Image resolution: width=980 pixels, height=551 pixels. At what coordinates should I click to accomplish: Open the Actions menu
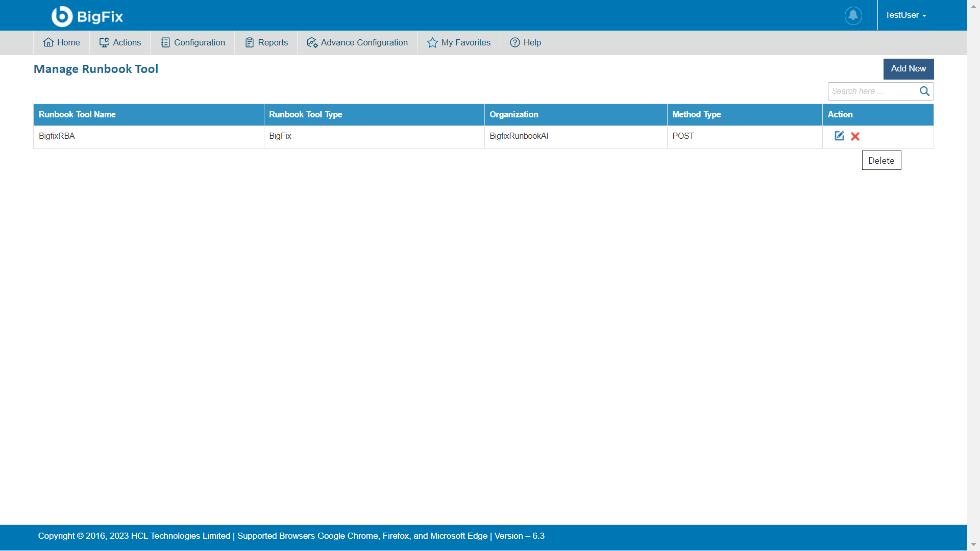(120, 42)
